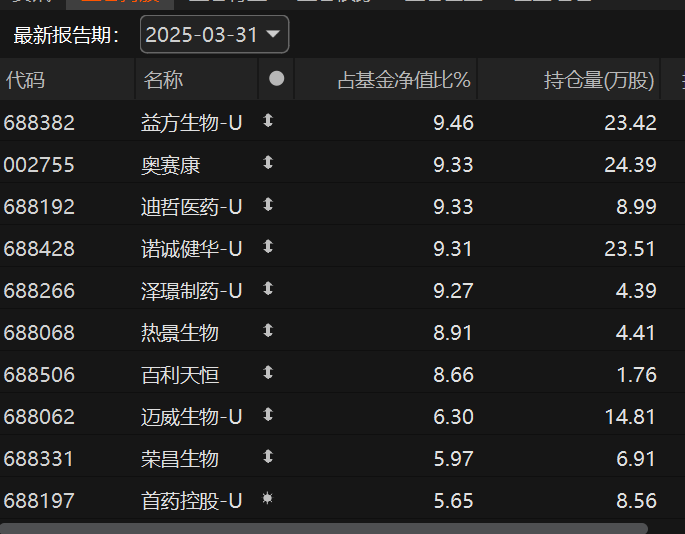Image resolution: width=685 pixels, height=534 pixels.
Task: Select stock code 688331
Action: pos(39,458)
